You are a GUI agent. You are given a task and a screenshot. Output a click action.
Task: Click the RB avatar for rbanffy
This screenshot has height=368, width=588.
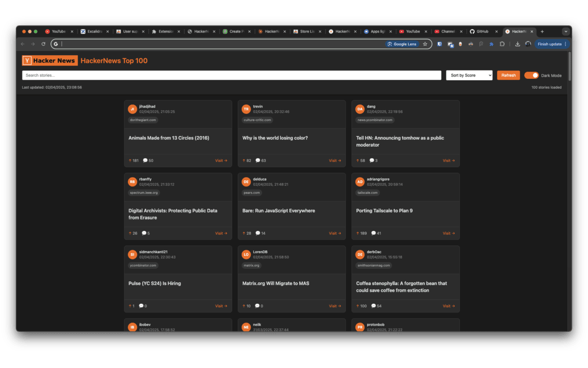pyautogui.click(x=132, y=182)
